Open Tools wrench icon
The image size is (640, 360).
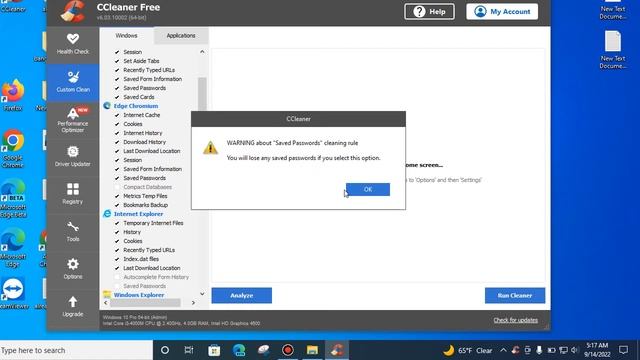point(73,227)
